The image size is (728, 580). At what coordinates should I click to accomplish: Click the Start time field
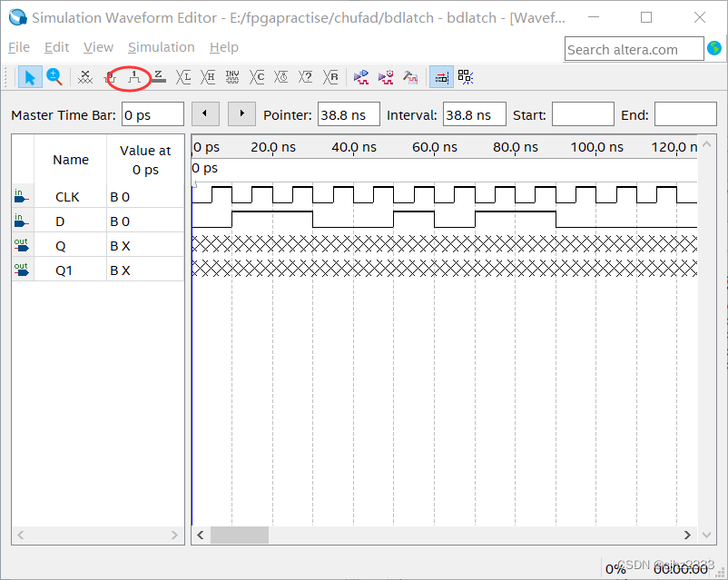click(x=583, y=114)
